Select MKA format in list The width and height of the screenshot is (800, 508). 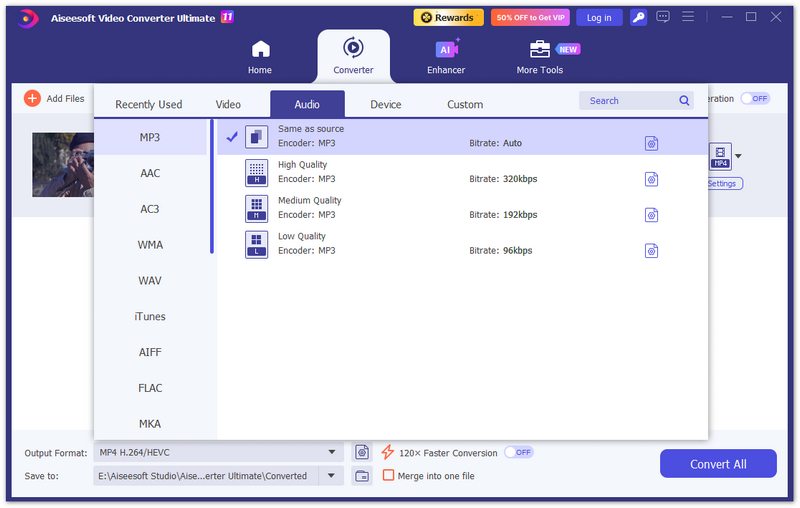(150, 423)
